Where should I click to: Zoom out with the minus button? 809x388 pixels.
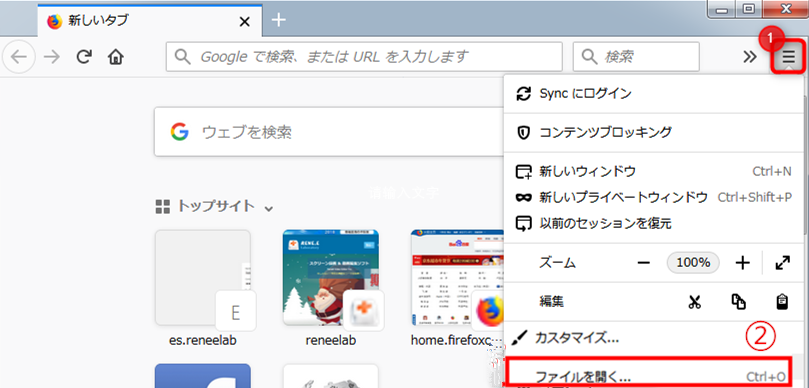pyautogui.click(x=643, y=263)
